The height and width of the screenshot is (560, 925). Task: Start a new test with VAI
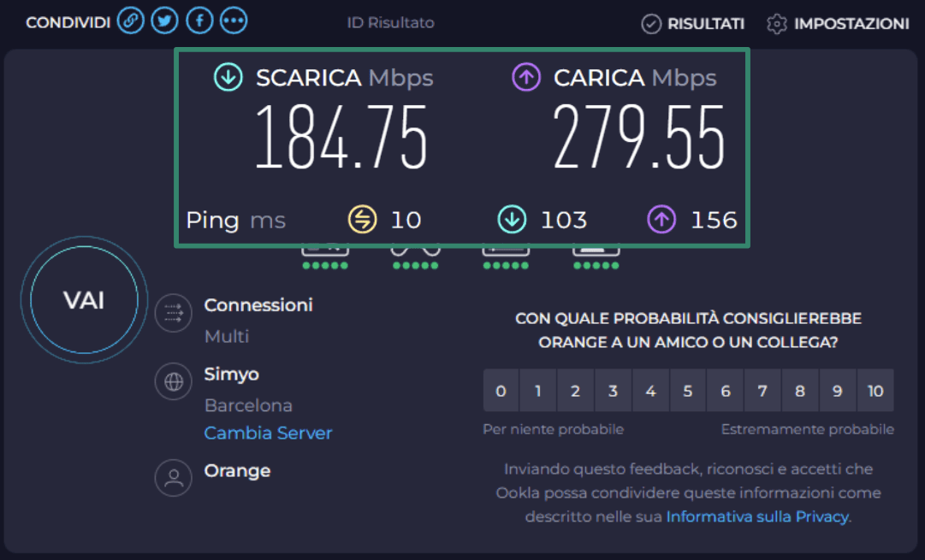tap(82, 300)
